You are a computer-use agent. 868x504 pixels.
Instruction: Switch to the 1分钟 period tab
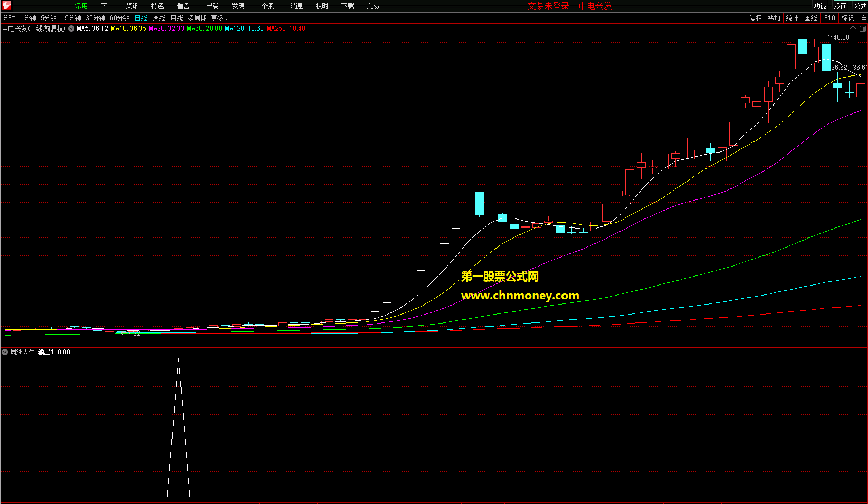coord(28,18)
